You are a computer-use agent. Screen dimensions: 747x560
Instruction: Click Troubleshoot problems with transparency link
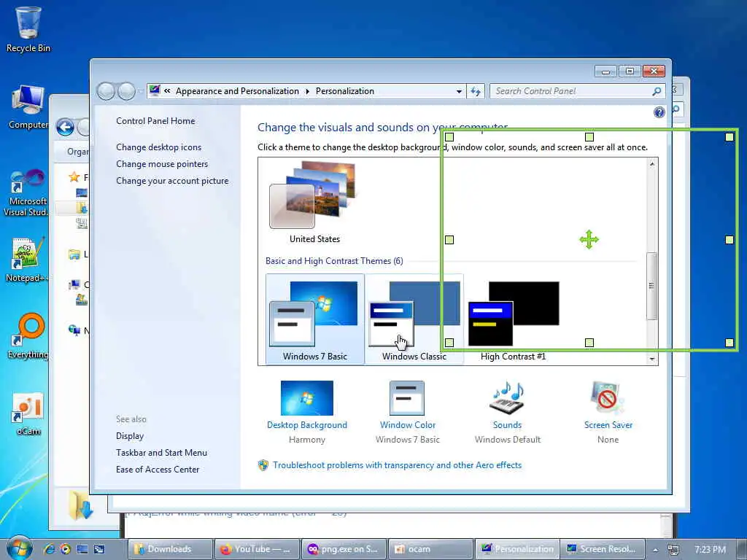click(x=397, y=465)
